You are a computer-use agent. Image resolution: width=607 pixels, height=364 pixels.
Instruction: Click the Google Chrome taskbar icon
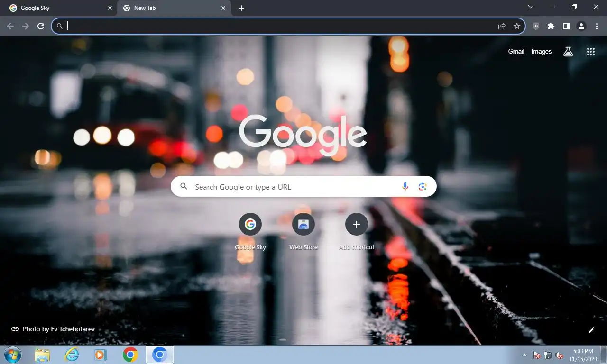[x=130, y=355]
